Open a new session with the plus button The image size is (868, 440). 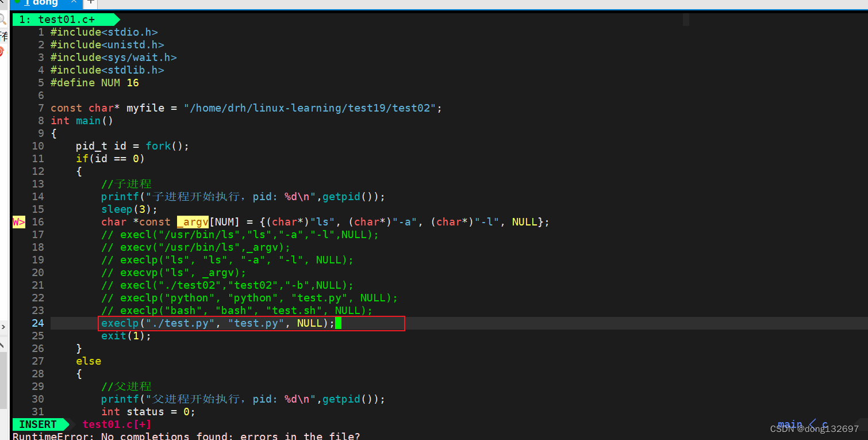(x=91, y=3)
